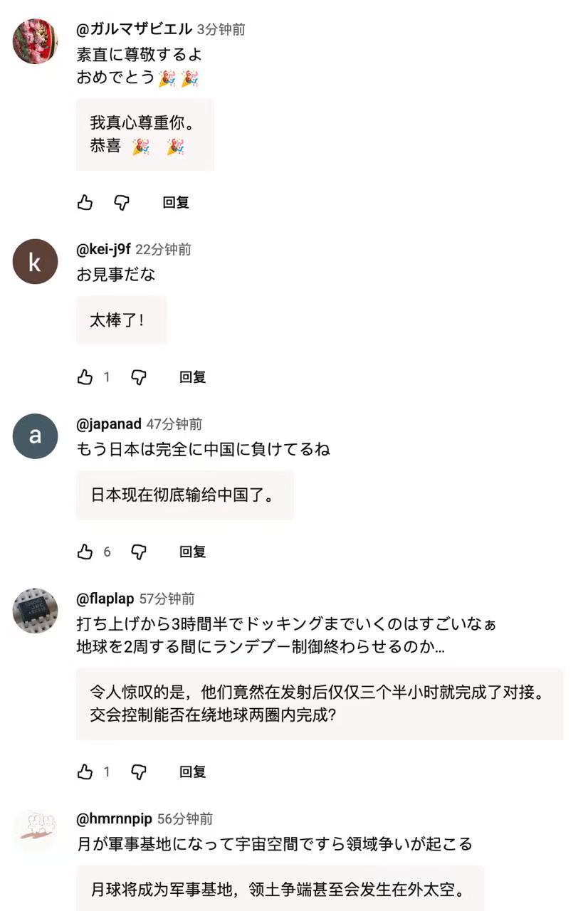Visit the @hmrnnpip username link
The height and width of the screenshot is (911, 588).
pyautogui.click(x=114, y=819)
